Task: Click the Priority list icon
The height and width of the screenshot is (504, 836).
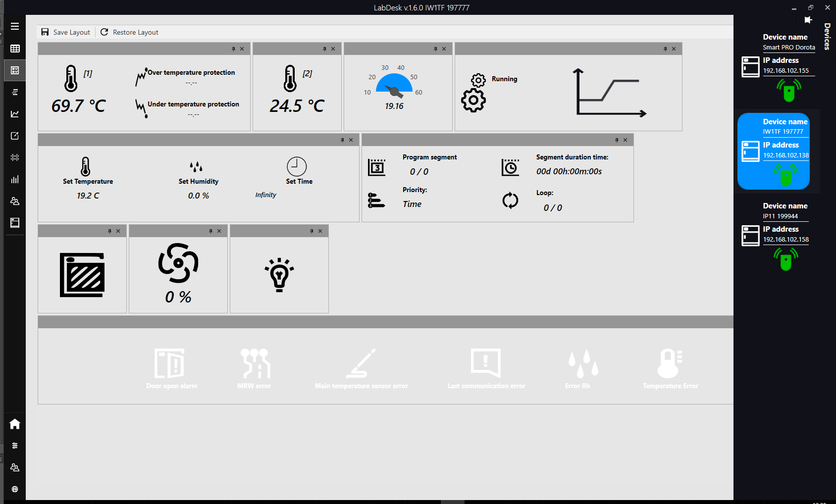Action: click(376, 201)
